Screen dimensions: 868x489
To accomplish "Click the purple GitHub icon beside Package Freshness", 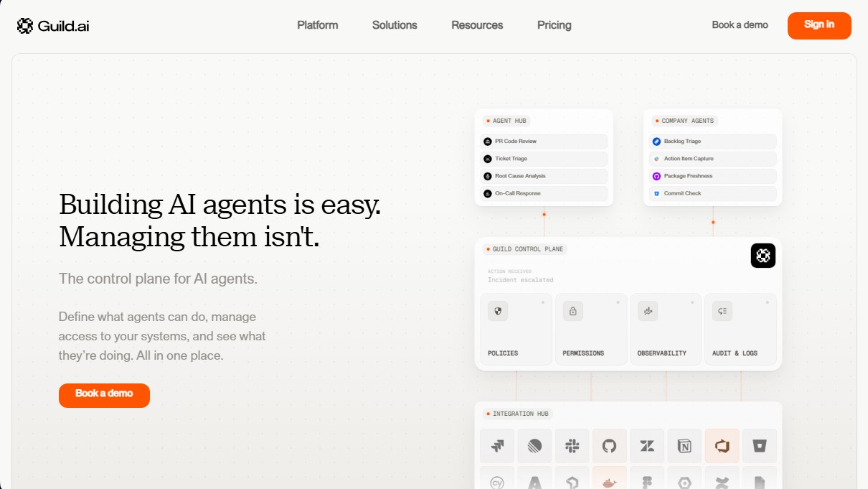I will click(x=656, y=176).
